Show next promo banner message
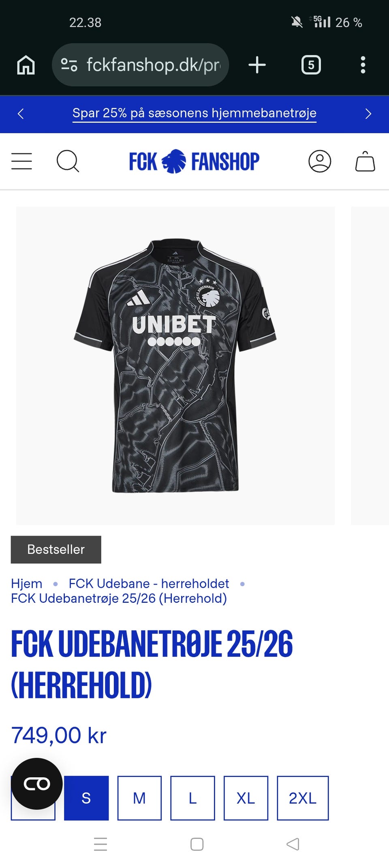The width and height of the screenshot is (389, 868). tap(368, 114)
